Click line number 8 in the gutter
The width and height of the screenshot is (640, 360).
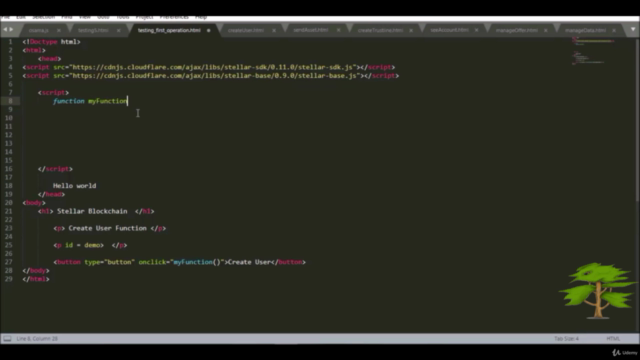coord(10,101)
